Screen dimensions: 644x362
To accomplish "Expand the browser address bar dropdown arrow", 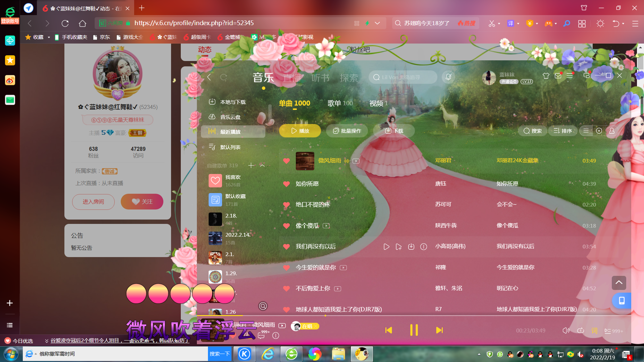I will coord(377,23).
